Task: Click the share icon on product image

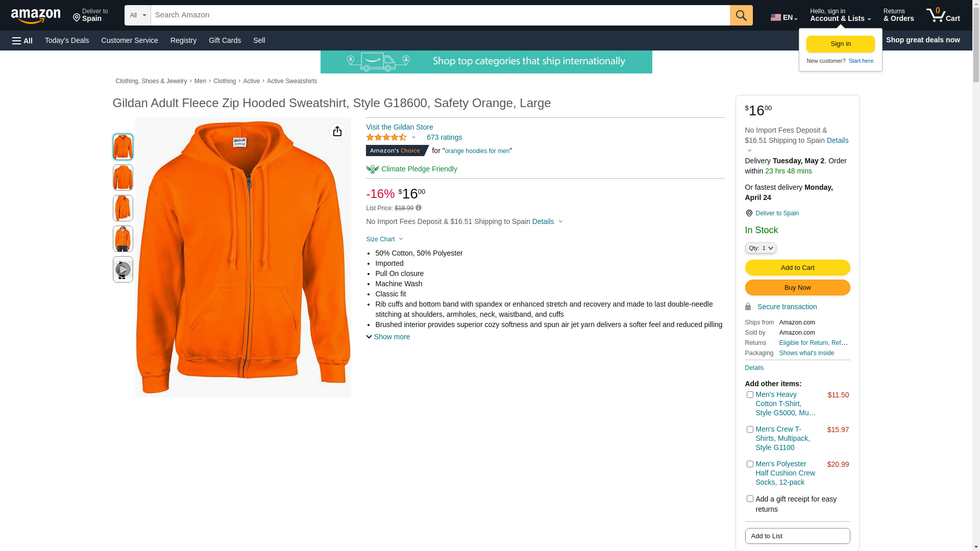Action: 337,132
